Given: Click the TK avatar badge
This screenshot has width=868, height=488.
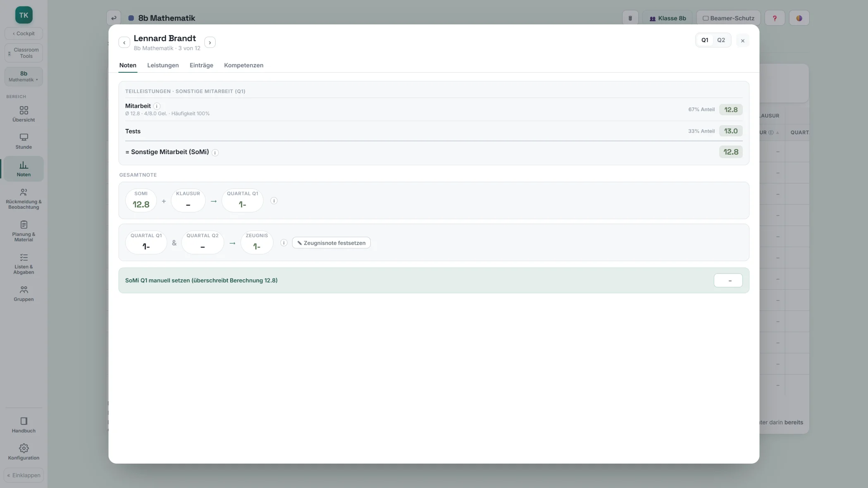Looking at the screenshot, I should pyautogui.click(x=24, y=15).
